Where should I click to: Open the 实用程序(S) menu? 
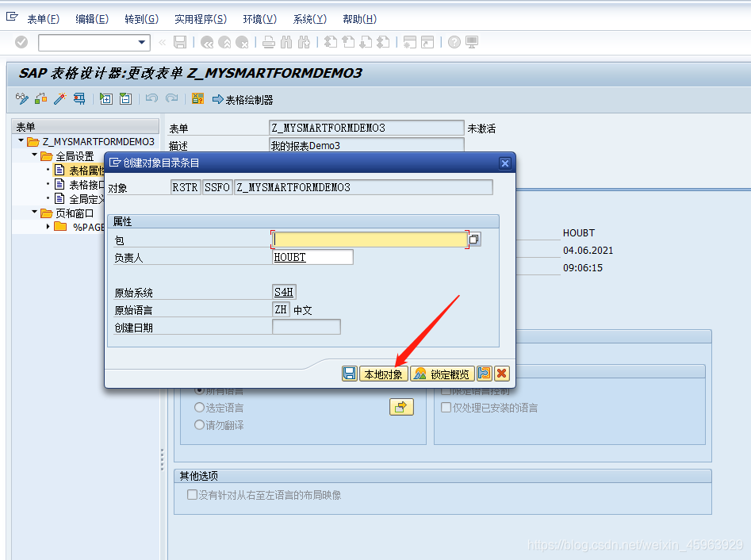[201, 19]
